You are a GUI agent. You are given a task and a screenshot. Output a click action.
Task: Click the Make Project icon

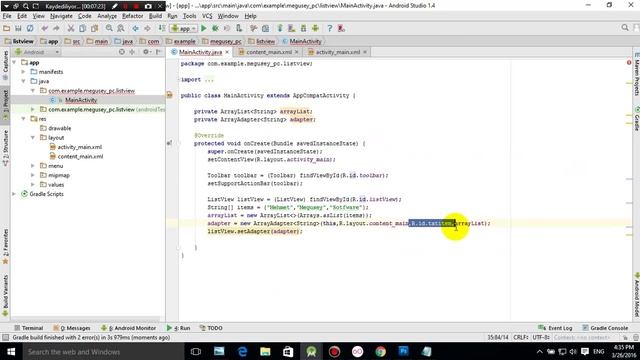coord(162,28)
